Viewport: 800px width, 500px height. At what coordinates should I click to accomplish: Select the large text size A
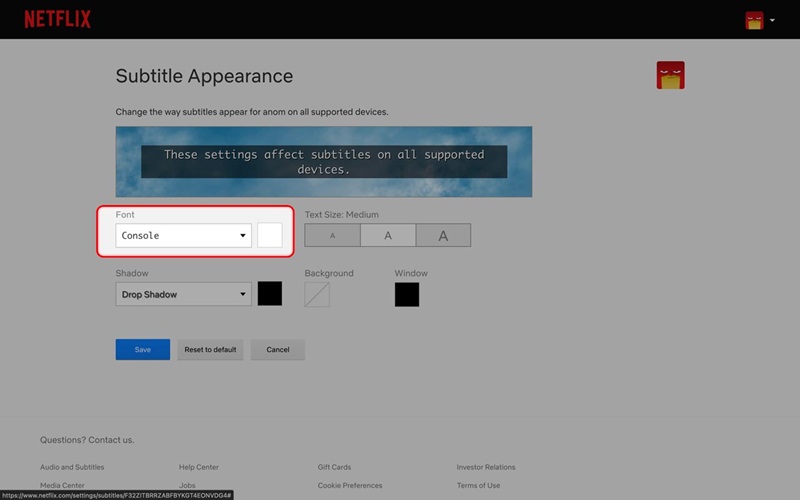tap(443, 236)
